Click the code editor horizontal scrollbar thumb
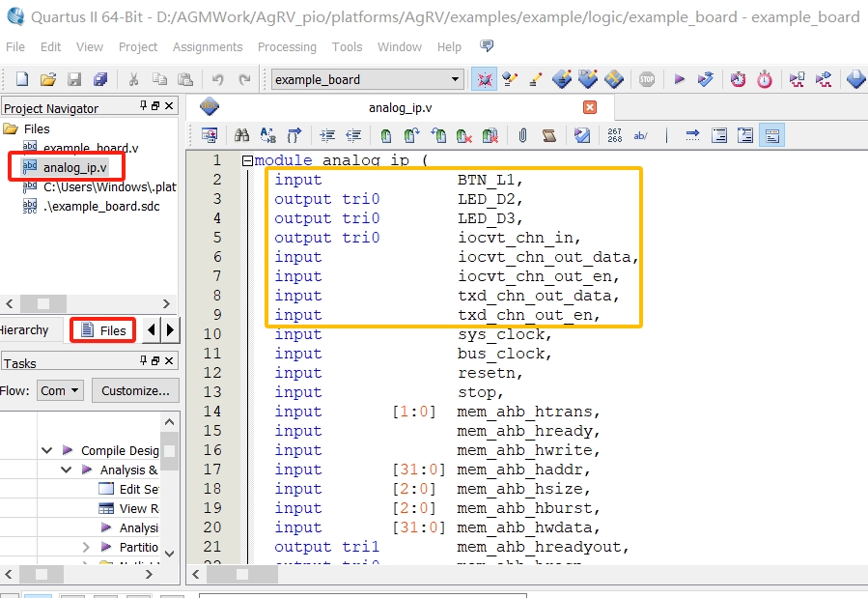Viewport: 868px width, 598px height. tap(242, 574)
